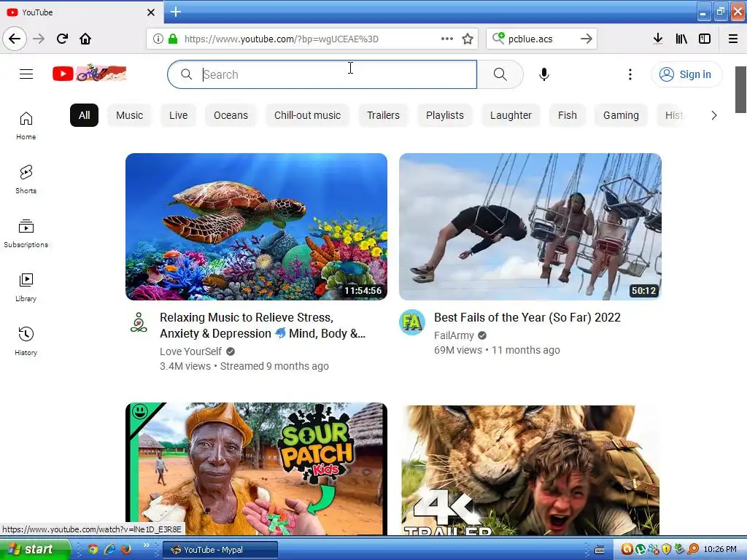Open the browser home page icon
The width and height of the screenshot is (747, 560).
pyautogui.click(x=85, y=39)
